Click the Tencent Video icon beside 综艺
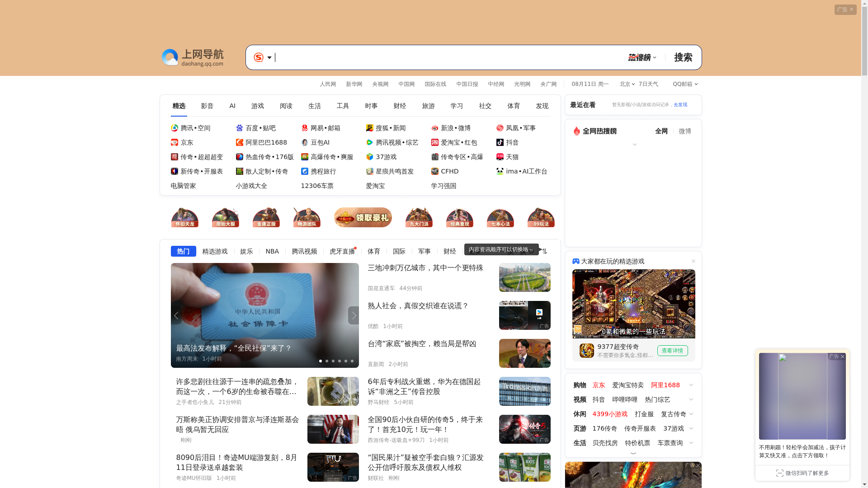This screenshot has height=488, width=868. [370, 142]
